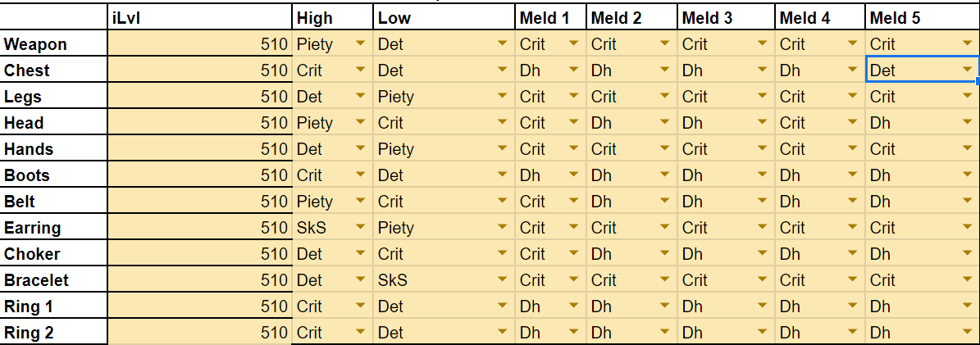Open the Boots Meld 3 dropdown arrow
Viewport: 980px width, 345px height.
click(763, 175)
